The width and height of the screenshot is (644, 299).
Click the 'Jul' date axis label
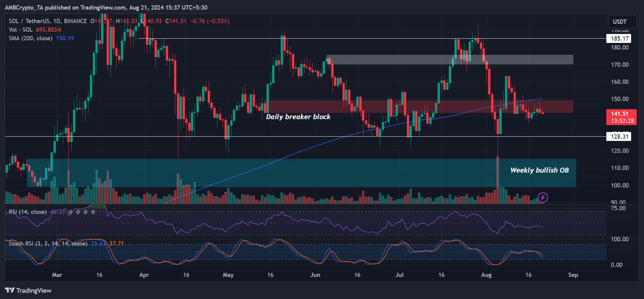pyautogui.click(x=400, y=275)
